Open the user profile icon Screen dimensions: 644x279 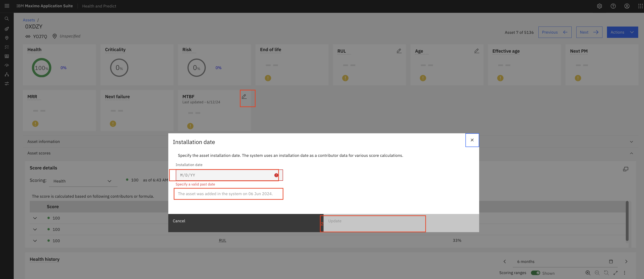(627, 6)
